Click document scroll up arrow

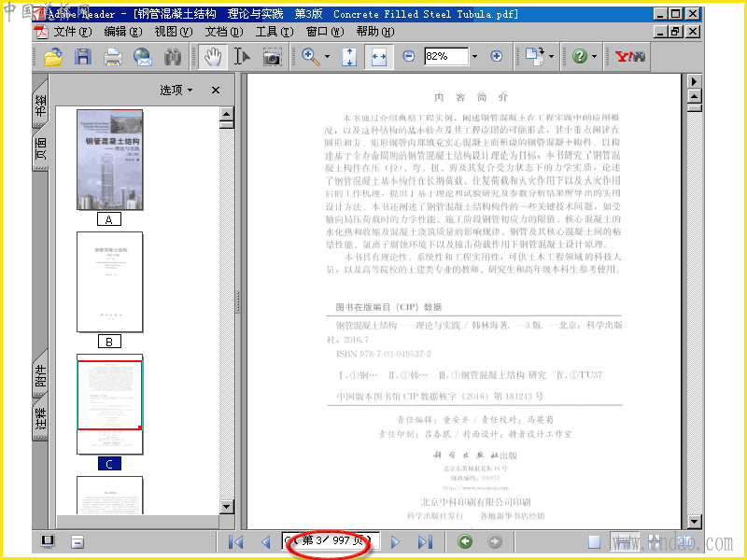(x=694, y=97)
